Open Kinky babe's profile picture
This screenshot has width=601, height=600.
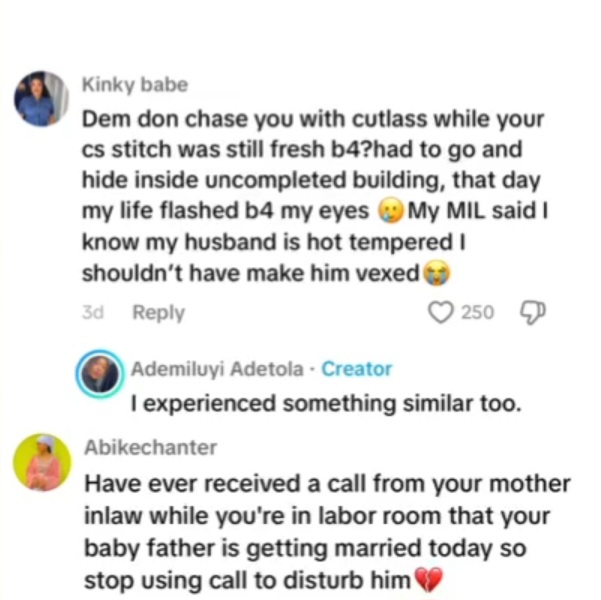point(41,99)
